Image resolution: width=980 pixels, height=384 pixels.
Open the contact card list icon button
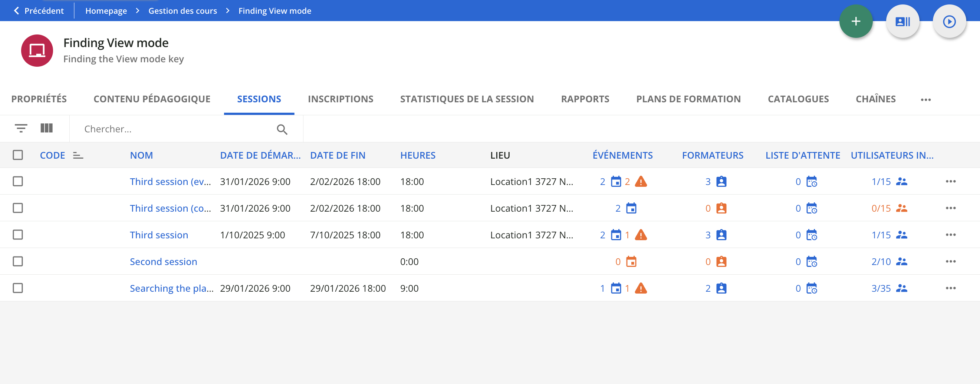[x=902, y=21]
